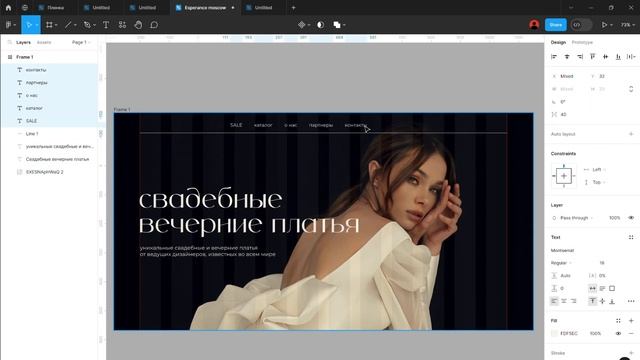Click the mask contrast icon
640x360 pixels.
(320, 25)
